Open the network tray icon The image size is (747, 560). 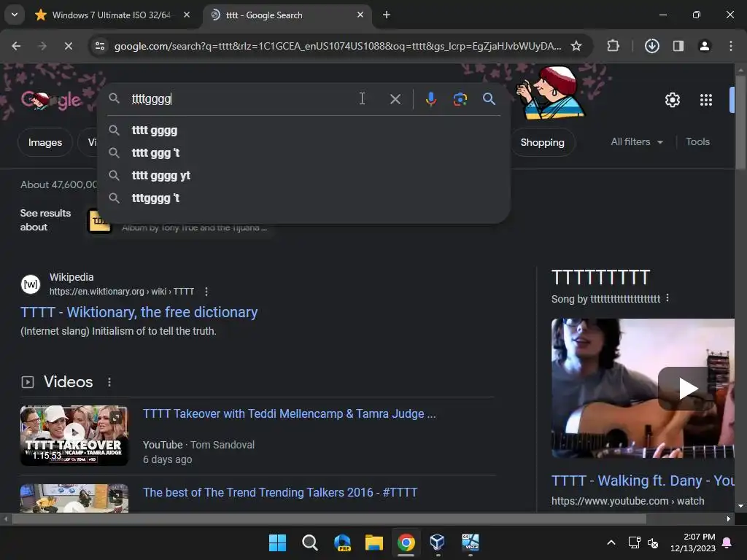click(634, 542)
